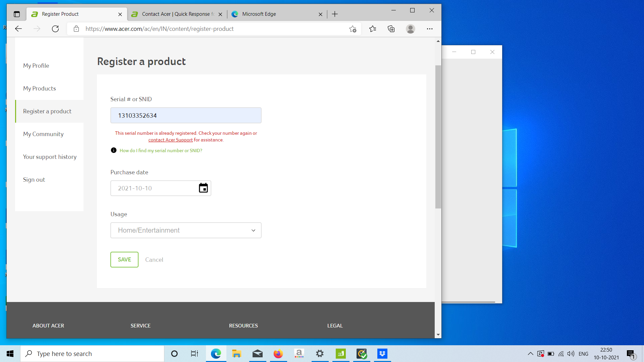Open the Wi-Fi network tray icon

click(x=561, y=354)
